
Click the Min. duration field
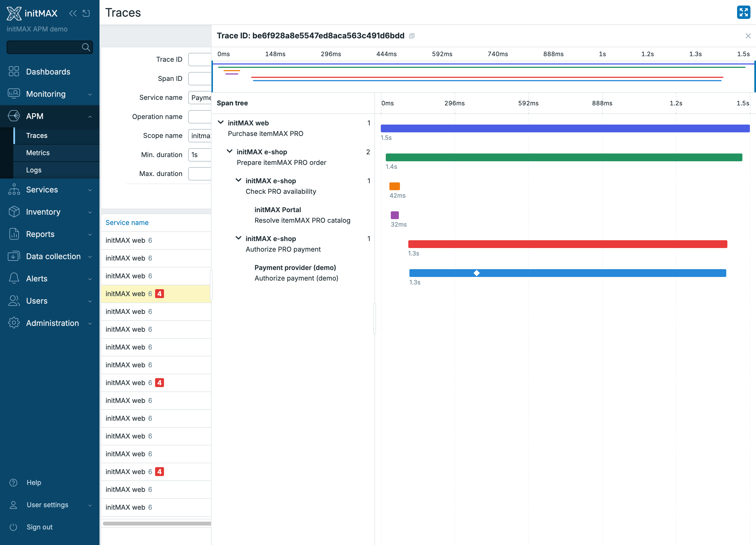point(200,155)
